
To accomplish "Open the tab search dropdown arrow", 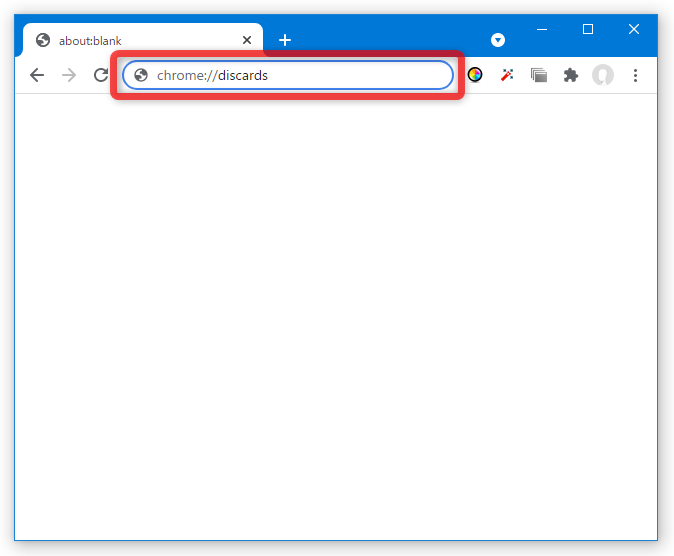I will coord(498,40).
